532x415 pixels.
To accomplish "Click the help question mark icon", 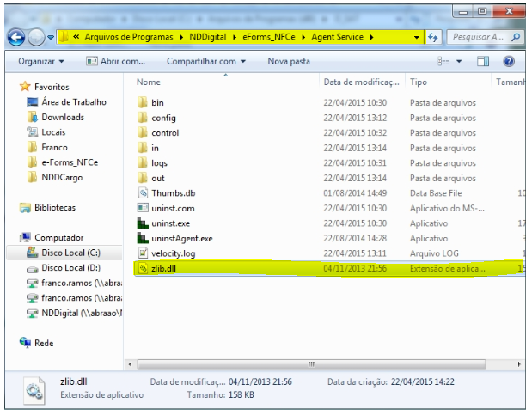I will (508, 62).
